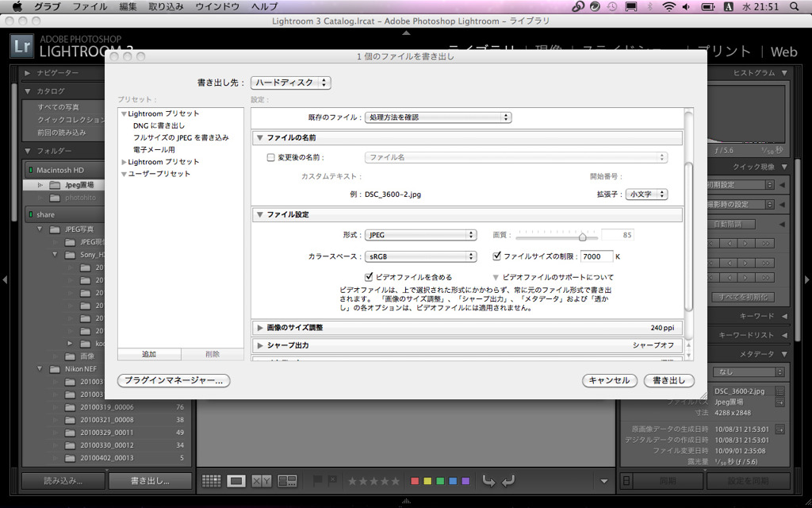Rotate photo clockwise in toolbar
812x508 pixels.
tap(508, 481)
